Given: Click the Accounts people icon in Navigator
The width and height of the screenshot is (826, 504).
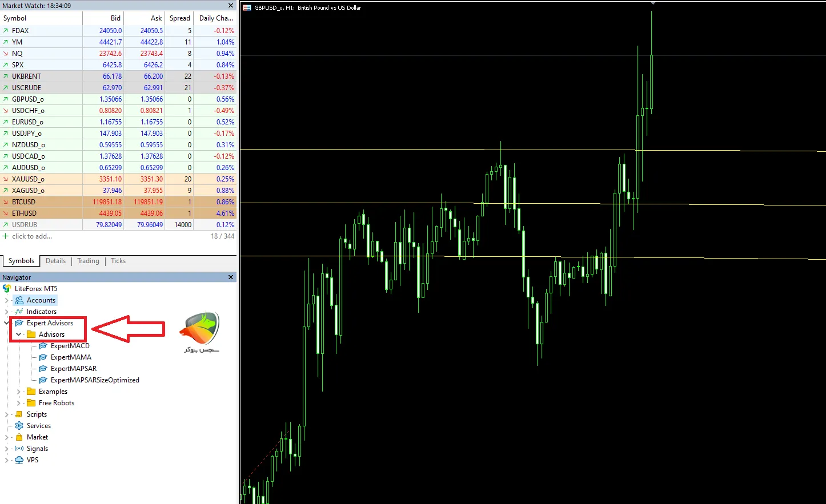Looking at the screenshot, I should [19, 300].
